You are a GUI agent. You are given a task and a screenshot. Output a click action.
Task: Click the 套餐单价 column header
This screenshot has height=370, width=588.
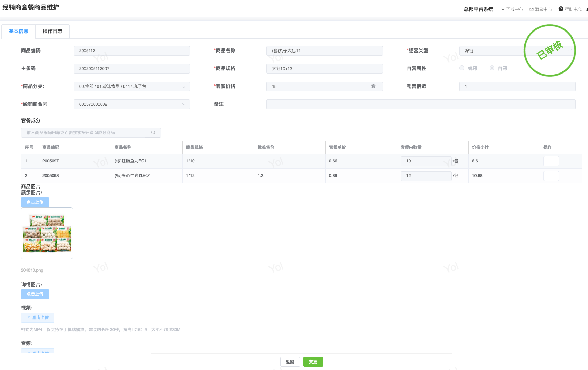pyautogui.click(x=337, y=148)
